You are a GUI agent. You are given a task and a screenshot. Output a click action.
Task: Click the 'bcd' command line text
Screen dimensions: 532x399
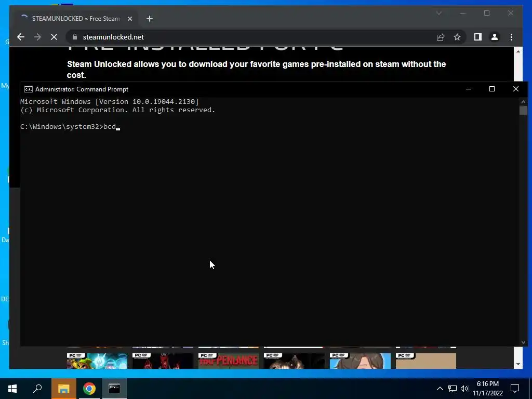[110, 127]
